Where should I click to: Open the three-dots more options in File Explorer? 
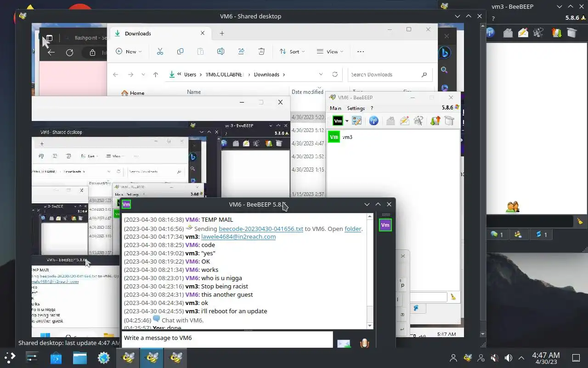tap(361, 52)
